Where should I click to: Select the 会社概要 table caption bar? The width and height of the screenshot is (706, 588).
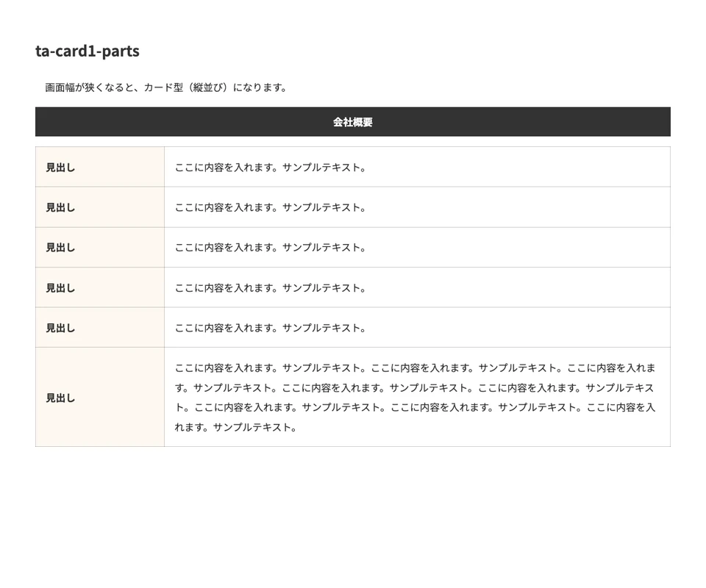point(353,122)
